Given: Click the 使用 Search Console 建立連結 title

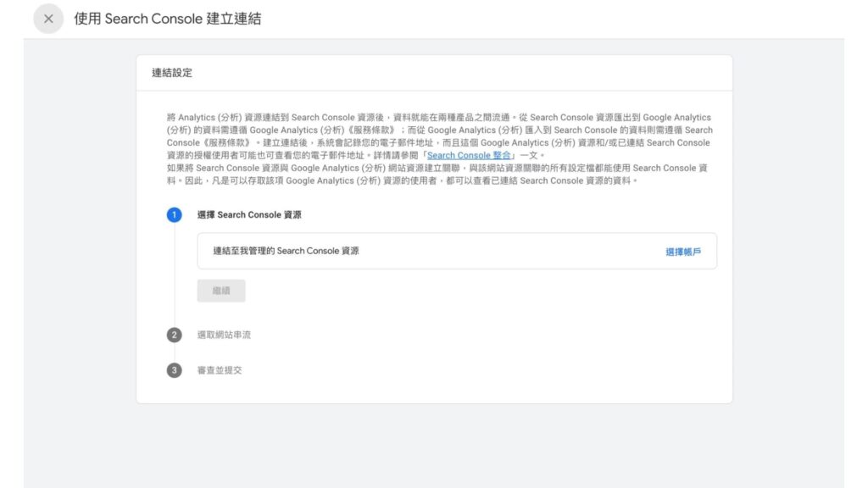Looking at the screenshot, I should pyautogui.click(x=168, y=19).
